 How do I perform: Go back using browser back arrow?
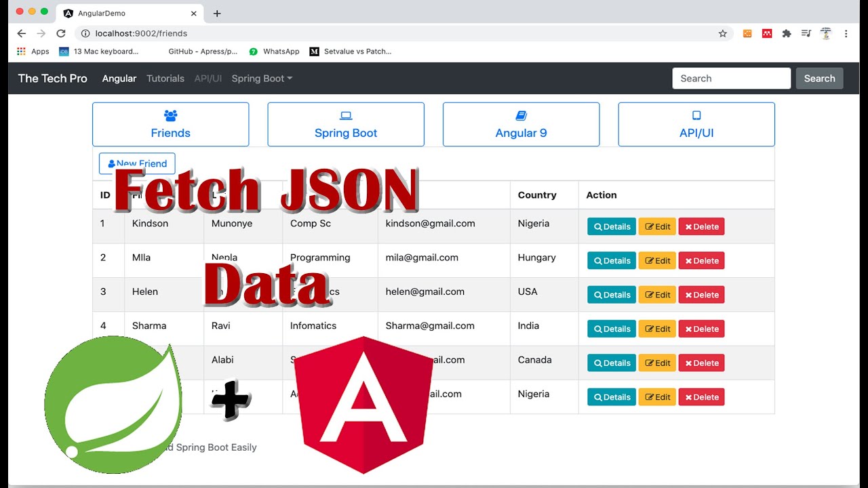(21, 33)
